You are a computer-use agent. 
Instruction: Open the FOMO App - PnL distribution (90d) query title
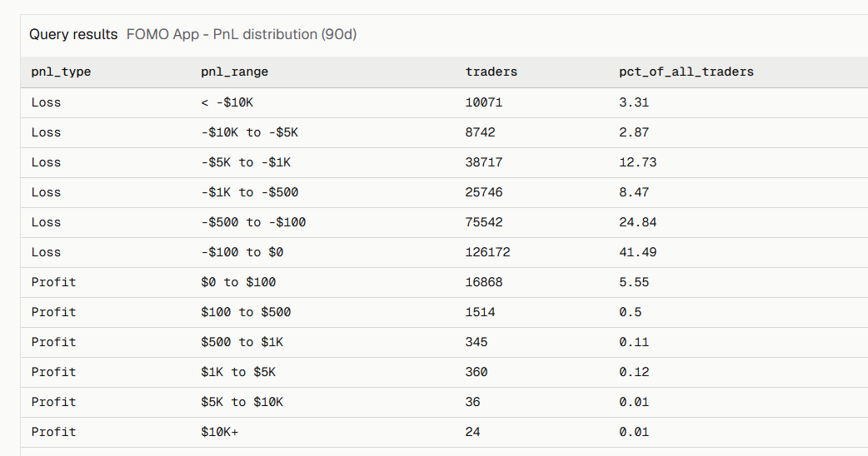(242, 34)
